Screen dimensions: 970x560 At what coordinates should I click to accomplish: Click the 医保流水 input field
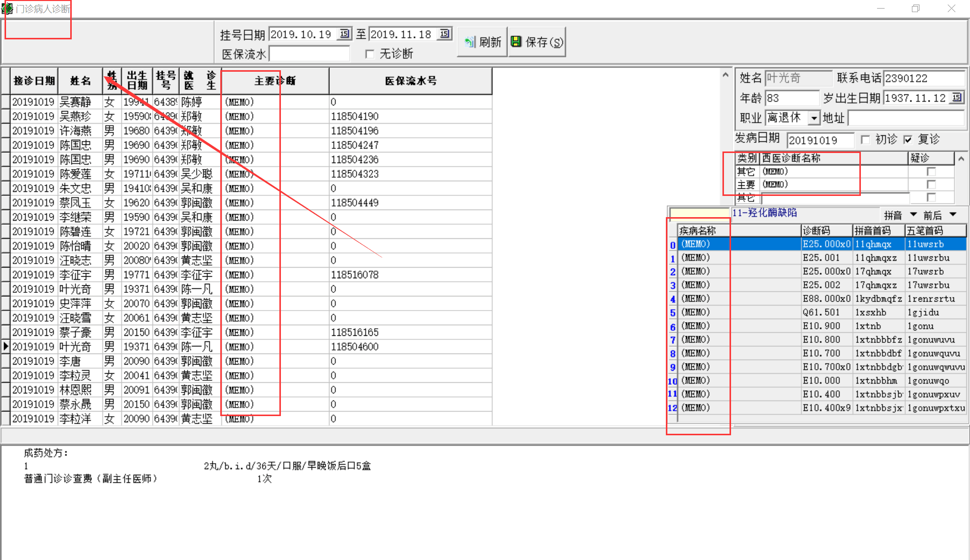point(309,54)
